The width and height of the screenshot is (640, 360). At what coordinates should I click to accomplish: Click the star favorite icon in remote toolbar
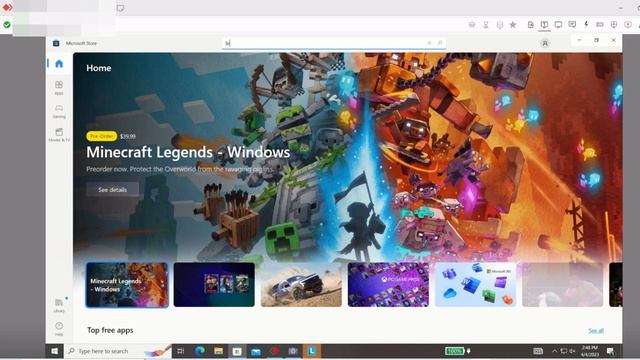(x=513, y=25)
